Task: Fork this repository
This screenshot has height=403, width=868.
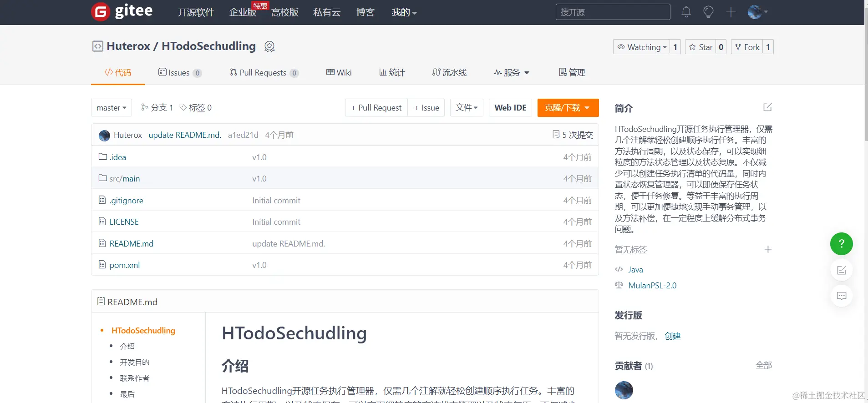Action: pyautogui.click(x=747, y=47)
